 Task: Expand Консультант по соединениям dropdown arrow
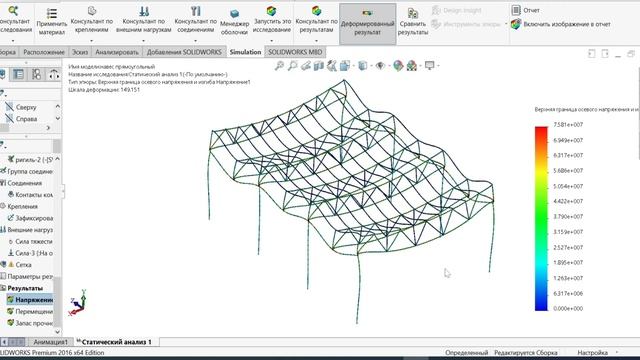[x=195, y=40]
